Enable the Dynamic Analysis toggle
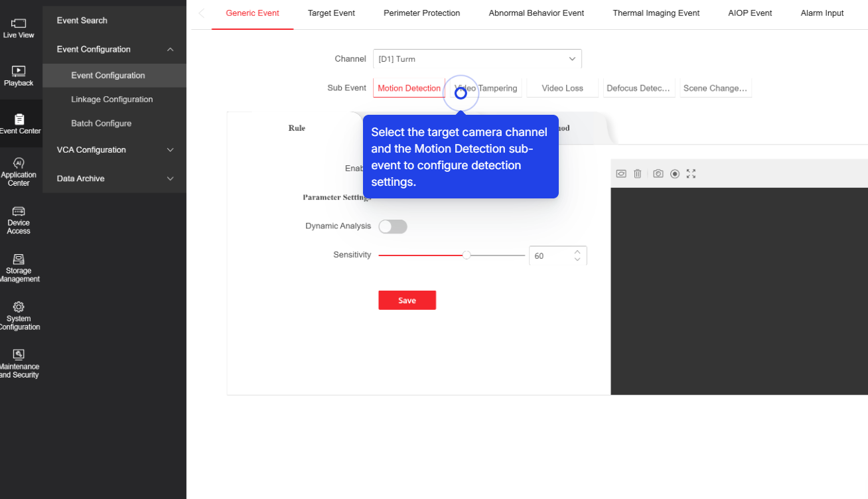 [x=392, y=226]
